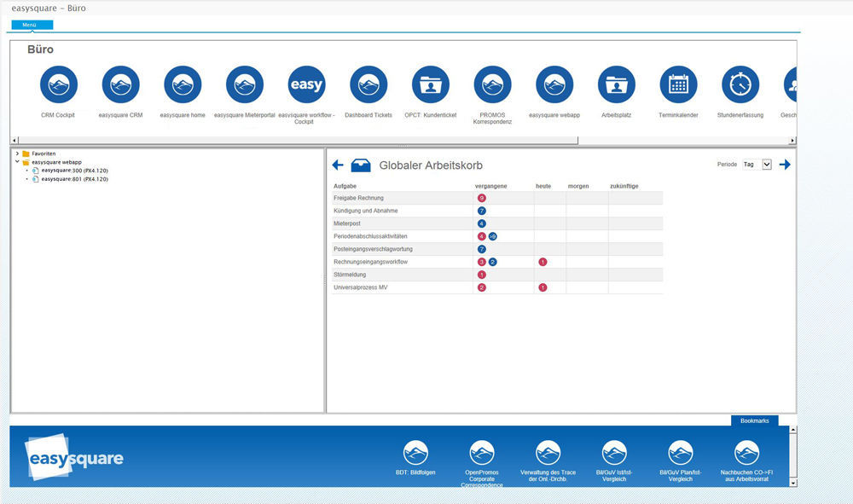Open Nachbuchen CO->FI bookmark icon

click(746, 454)
